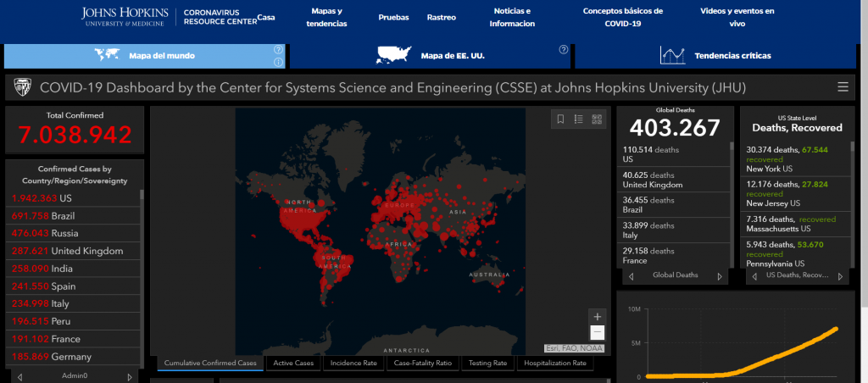Select Russia row in confirmed cases list
The image size is (868, 383).
(x=73, y=234)
